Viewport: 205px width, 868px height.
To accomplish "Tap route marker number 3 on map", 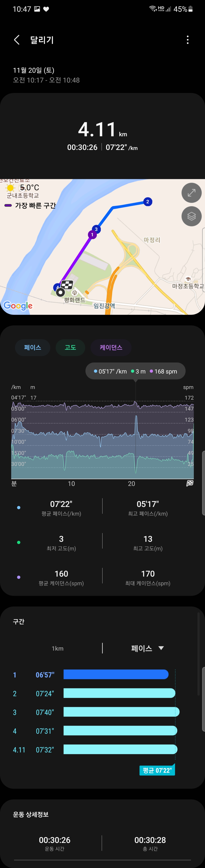I will [x=96, y=229].
